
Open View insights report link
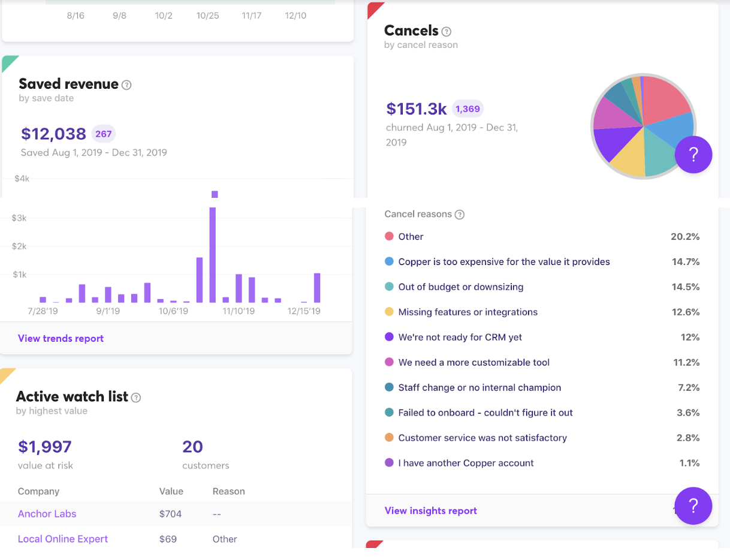430,511
